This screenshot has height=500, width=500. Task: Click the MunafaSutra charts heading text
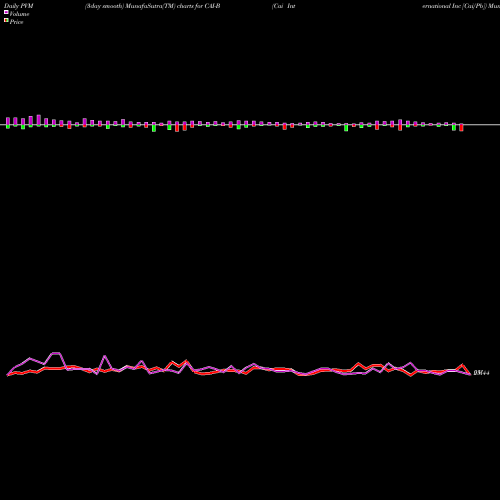152,6
